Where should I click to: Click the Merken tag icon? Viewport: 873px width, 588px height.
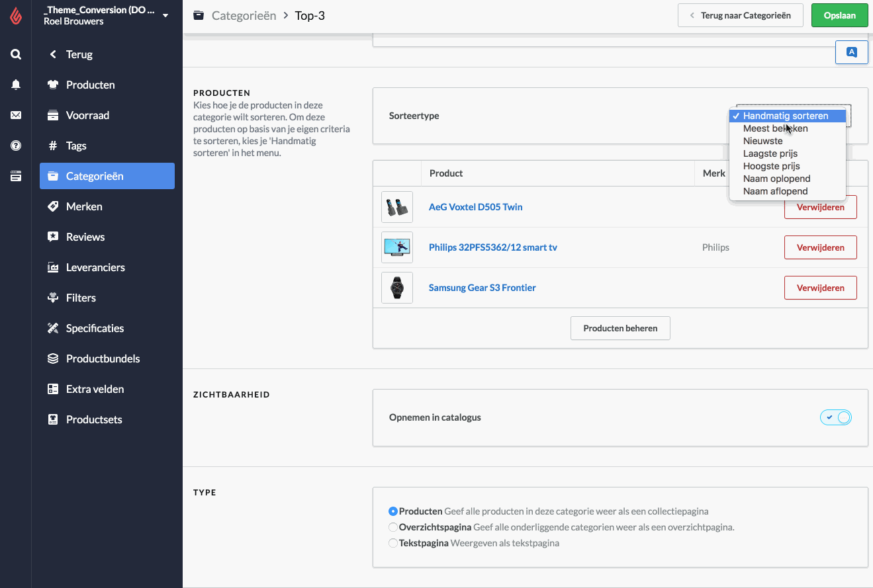[53, 206]
